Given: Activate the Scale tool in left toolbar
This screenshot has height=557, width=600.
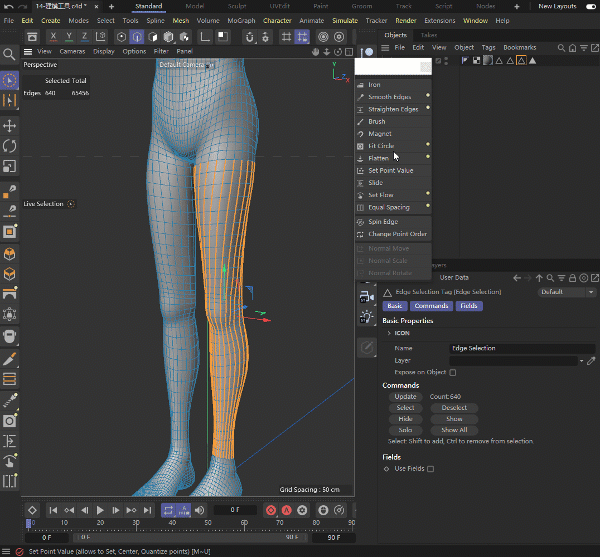Looking at the screenshot, I should 10,166.
